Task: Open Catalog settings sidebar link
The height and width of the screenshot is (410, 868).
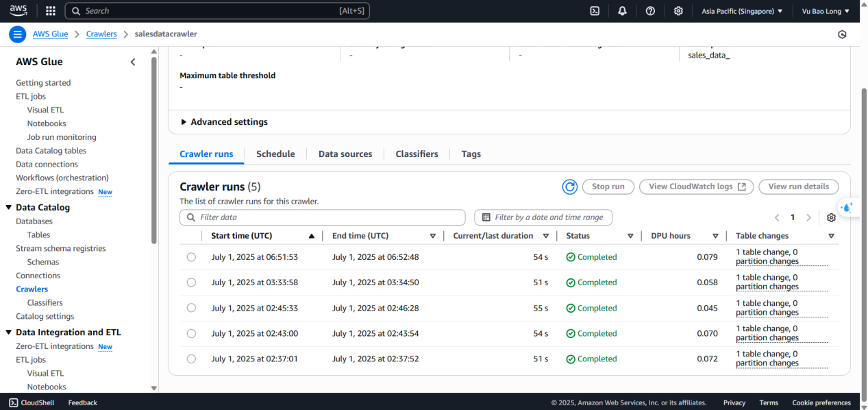Action: click(x=45, y=316)
